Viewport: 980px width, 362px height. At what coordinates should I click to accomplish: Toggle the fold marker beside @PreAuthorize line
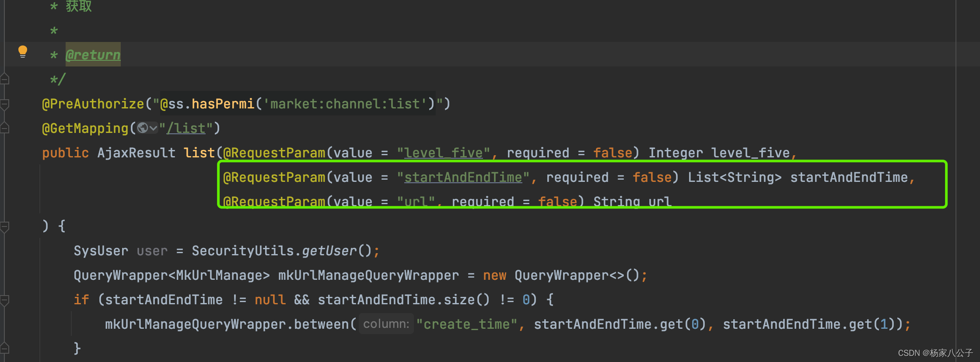5,104
